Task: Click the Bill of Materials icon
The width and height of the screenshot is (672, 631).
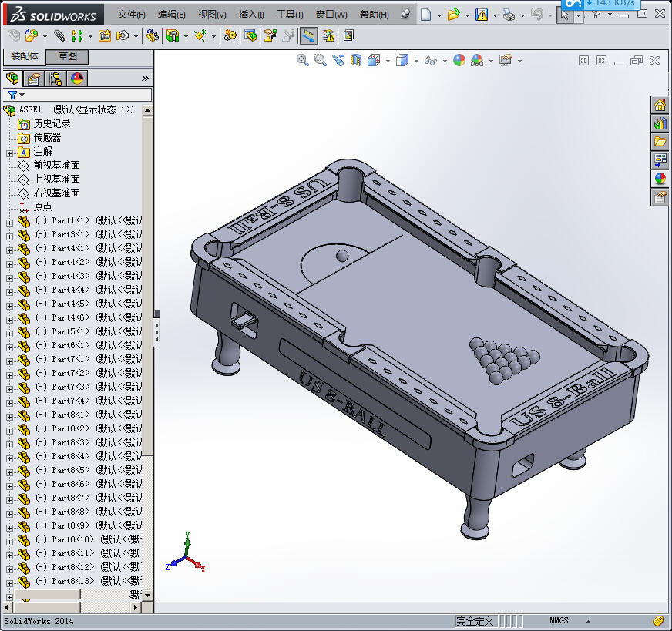Action: pyautogui.click(x=250, y=35)
